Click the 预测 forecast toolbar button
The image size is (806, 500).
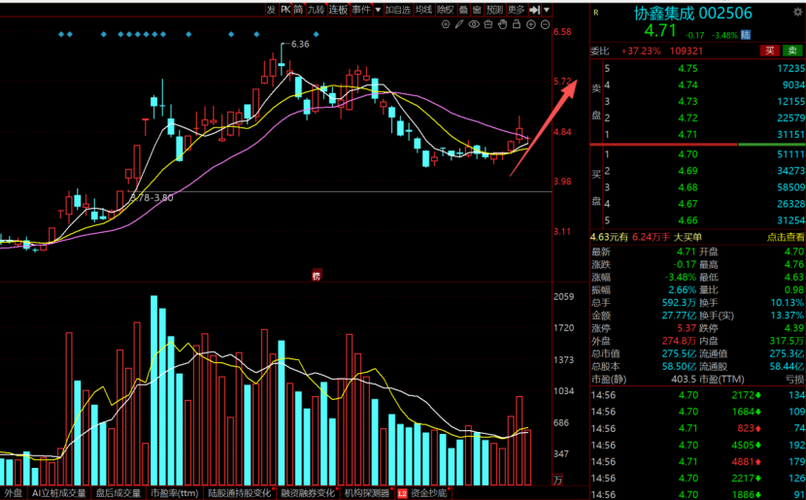tap(494, 9)
